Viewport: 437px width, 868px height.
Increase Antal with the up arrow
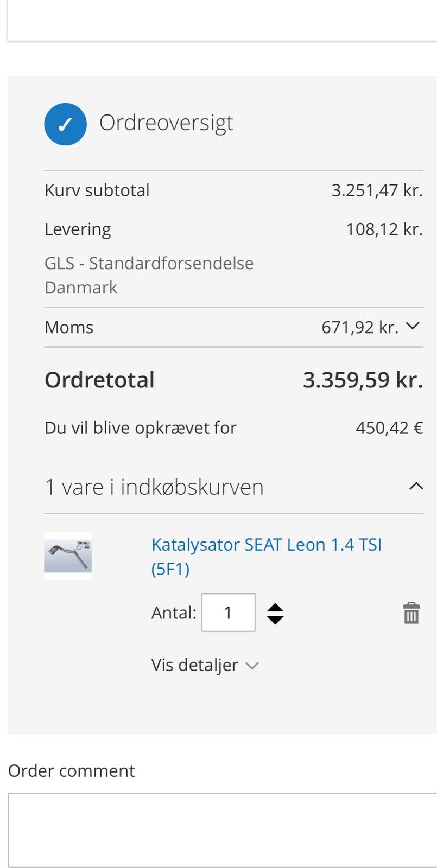275,608
